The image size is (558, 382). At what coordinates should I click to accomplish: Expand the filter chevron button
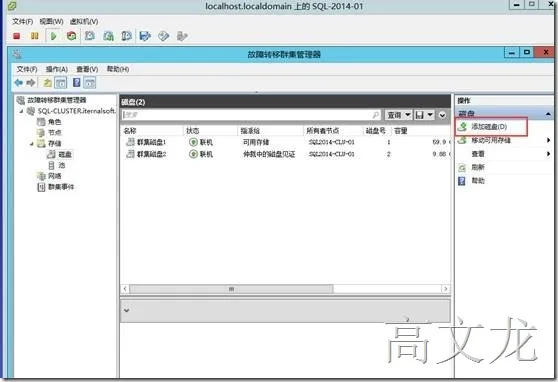[x=442, y=115]
